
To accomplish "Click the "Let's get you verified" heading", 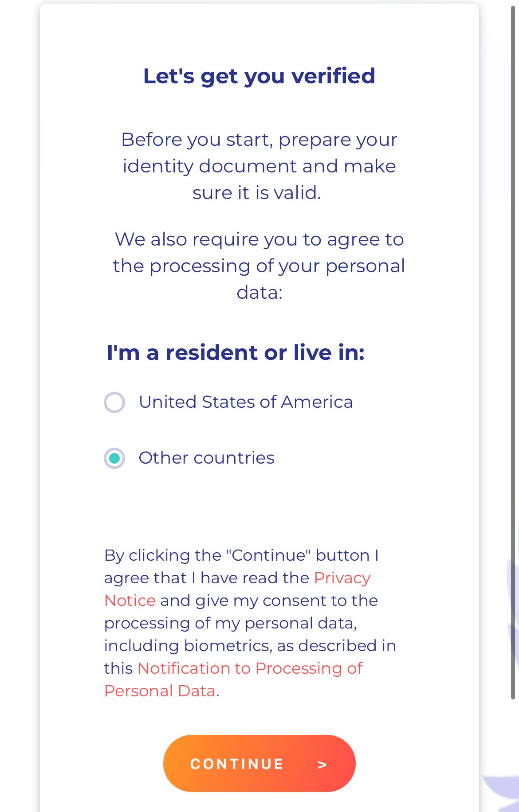I will click(x=259, y=76).
